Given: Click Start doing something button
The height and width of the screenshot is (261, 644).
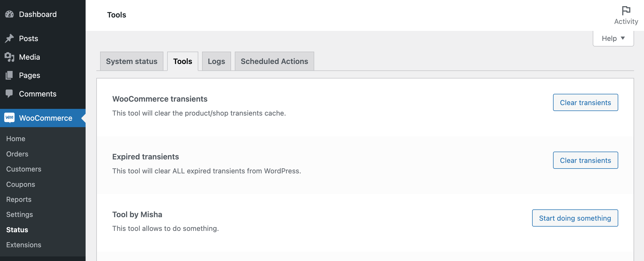Looking at the screenshot, I should coord(575,218).
